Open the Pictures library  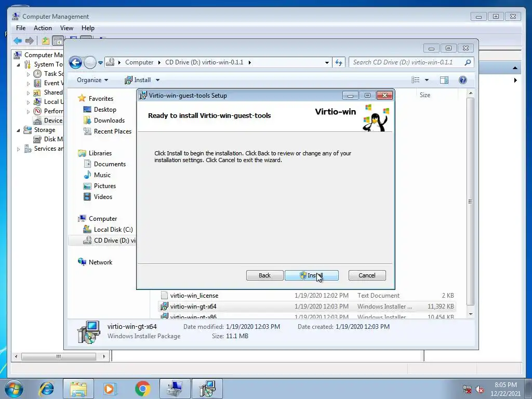105,186
